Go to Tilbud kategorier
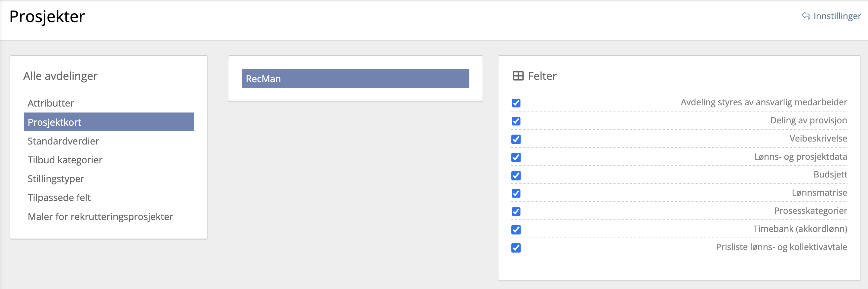868x289 pixels. pos(65,160)
